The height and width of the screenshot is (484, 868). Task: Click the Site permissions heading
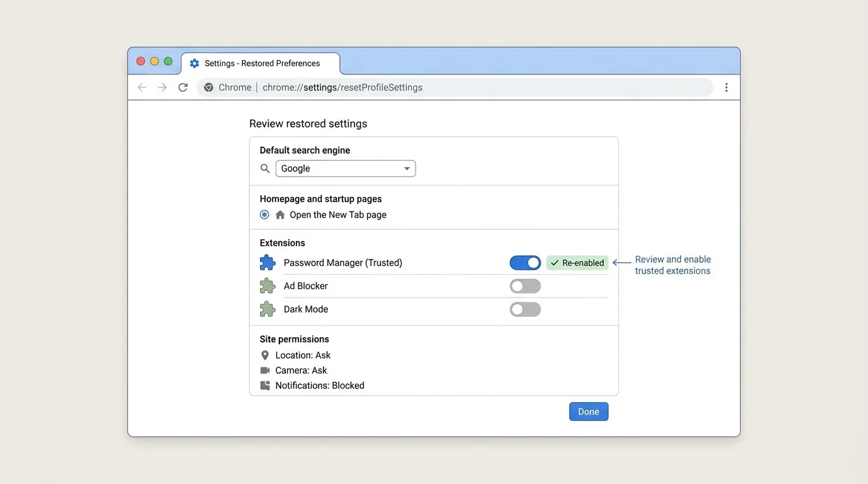295,339
